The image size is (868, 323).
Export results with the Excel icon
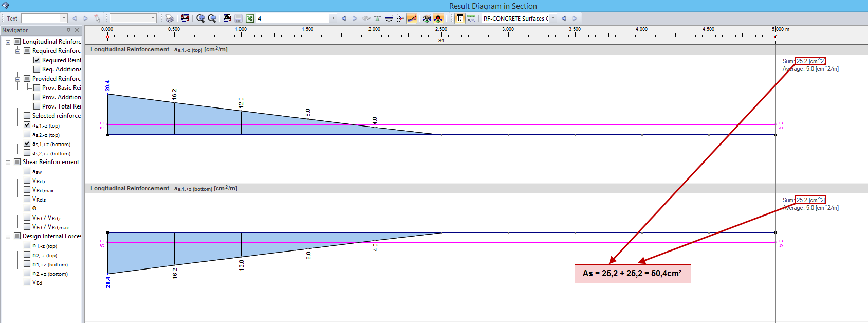[x=250, y=19]
